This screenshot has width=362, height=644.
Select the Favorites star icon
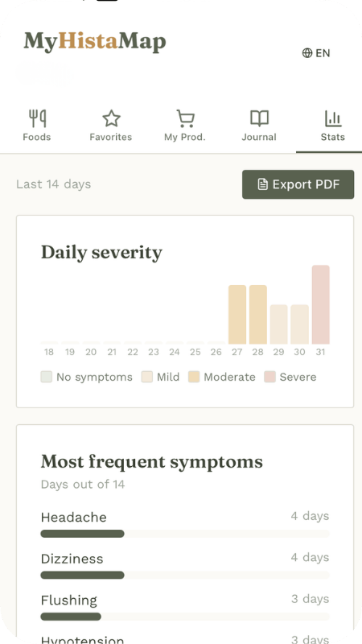111,118
